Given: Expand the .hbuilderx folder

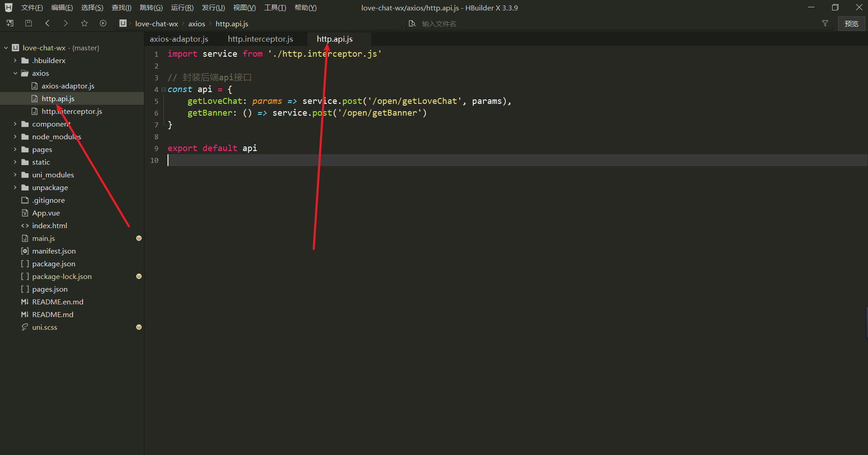Looking at the screenshot, I should [x=15, y=60].
